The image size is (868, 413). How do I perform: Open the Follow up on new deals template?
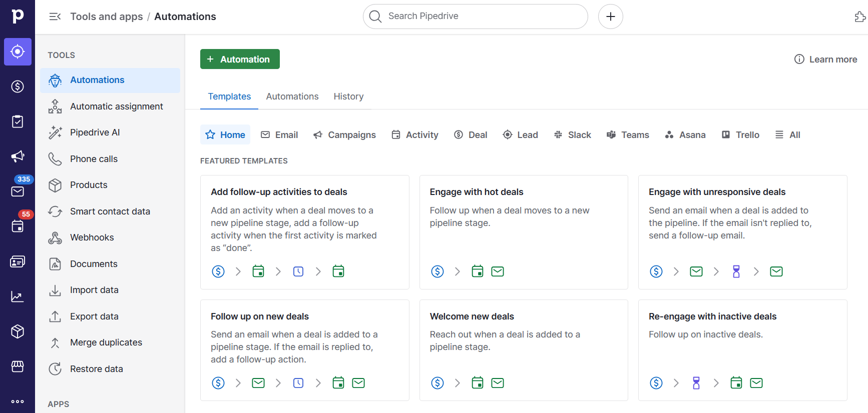305,350
